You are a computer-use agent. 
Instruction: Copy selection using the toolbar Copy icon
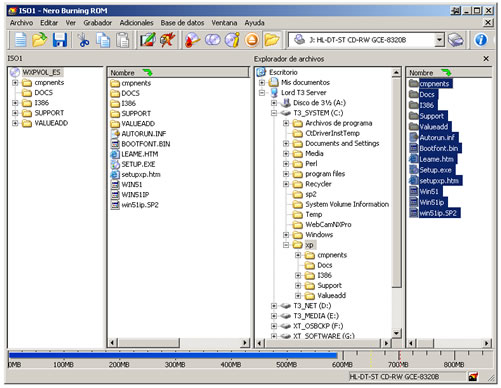pyautogui.click(x=103, y=40)
